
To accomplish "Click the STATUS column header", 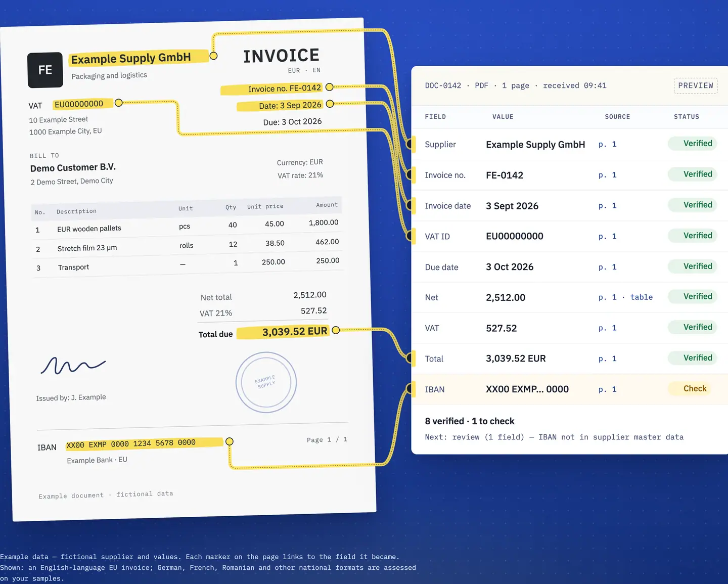I will [x=686, y=117].
